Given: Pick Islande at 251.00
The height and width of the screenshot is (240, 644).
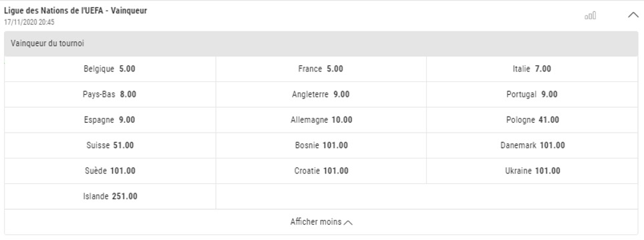Looking at the screenshot, I should click(110, 196).
